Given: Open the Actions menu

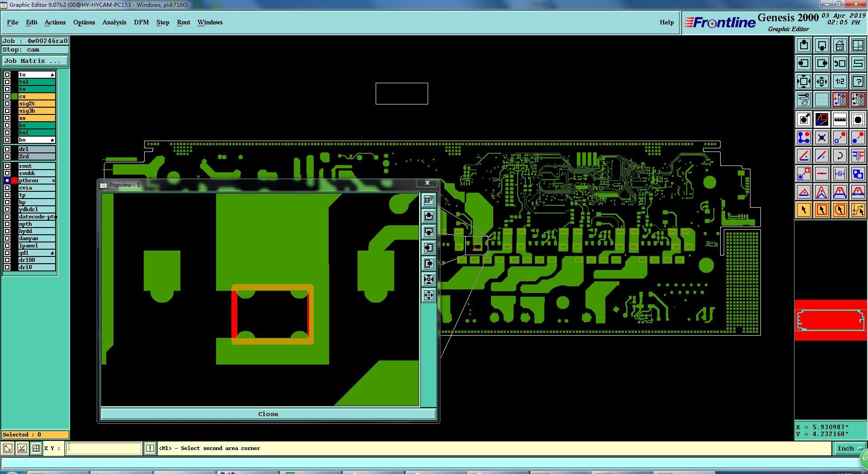Looking at the screenshot, I should 55,22.
